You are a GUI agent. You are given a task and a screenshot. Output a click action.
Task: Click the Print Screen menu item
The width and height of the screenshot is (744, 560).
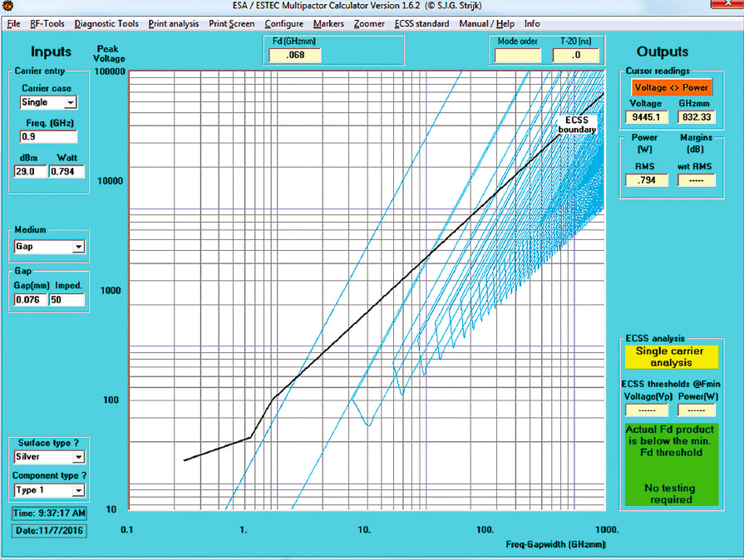pos(232,24)
